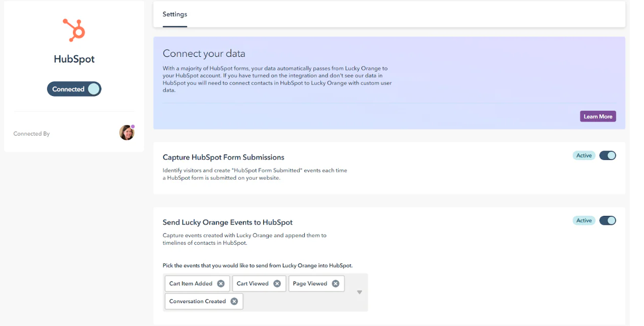644x326 pixels.
Task: Click the HubSpot title text under the logo
Action: [x=74, y=59]
